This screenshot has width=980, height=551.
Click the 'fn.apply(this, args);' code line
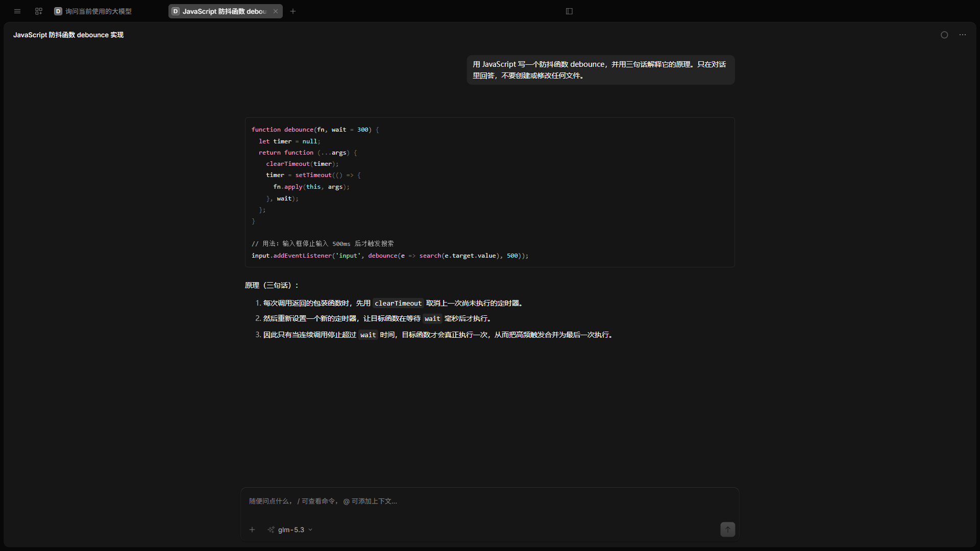pyautogui.click(x=311, y=187)
